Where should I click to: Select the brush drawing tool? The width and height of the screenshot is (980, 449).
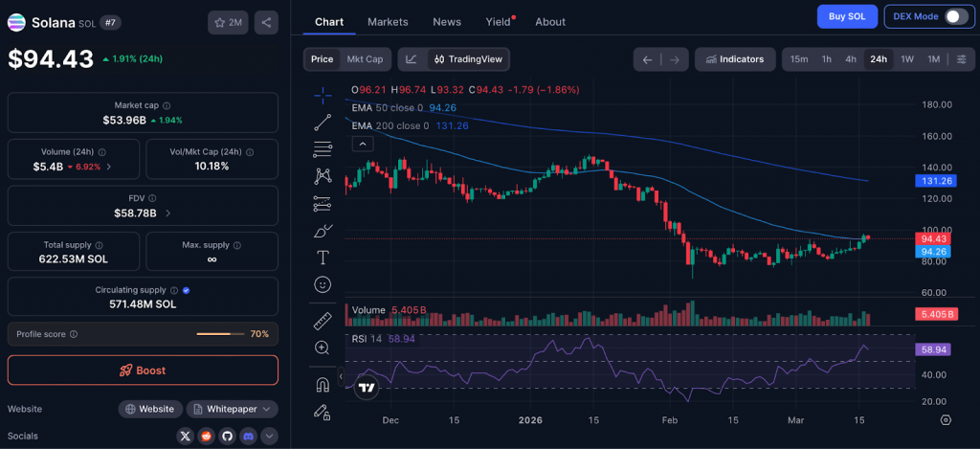tap(323, 231)
